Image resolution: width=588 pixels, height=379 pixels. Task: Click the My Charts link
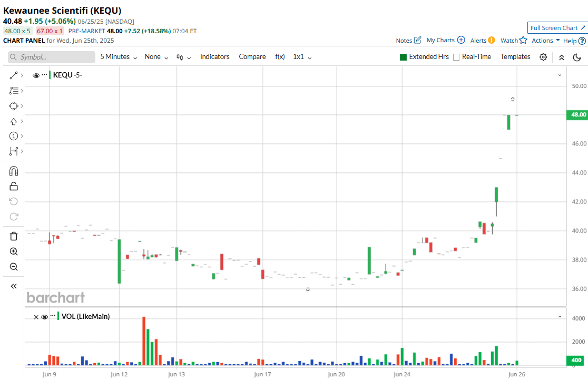point(440,40)
